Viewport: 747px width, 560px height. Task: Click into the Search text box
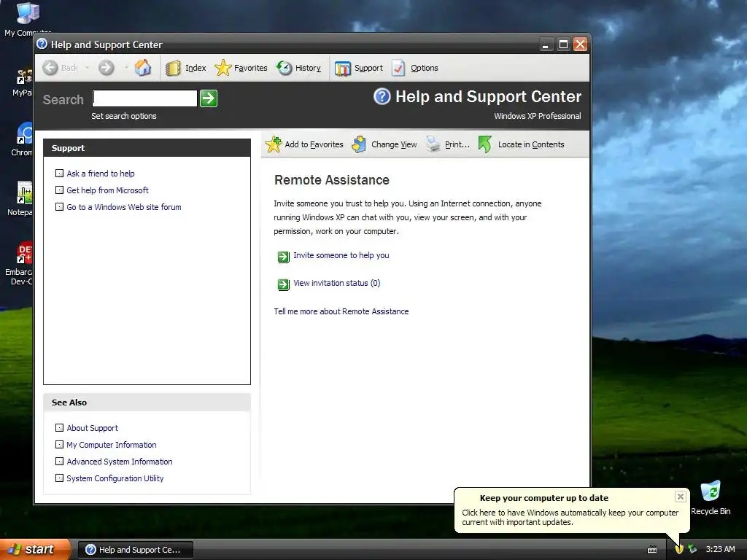[x=144, y=98]
